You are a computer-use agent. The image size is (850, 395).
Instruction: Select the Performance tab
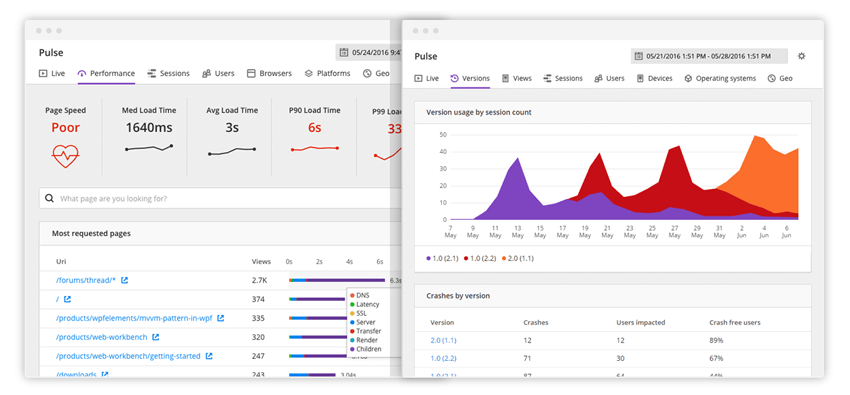coord(106,73)
